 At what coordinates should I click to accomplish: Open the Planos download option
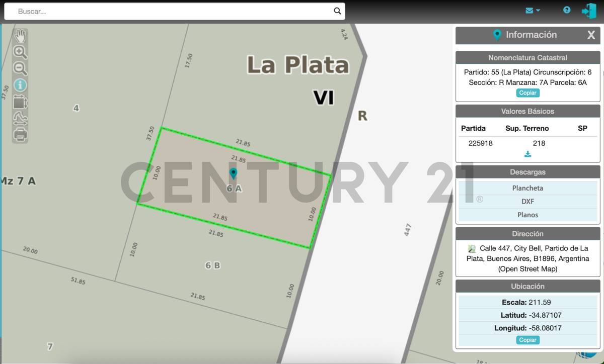[x=527, y=215]
